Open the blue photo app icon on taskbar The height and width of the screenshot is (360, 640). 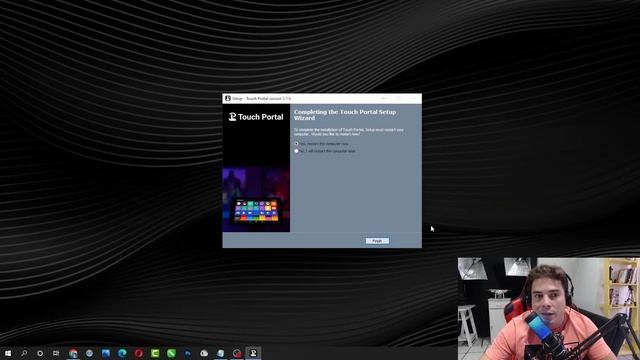tap(106, 353)
